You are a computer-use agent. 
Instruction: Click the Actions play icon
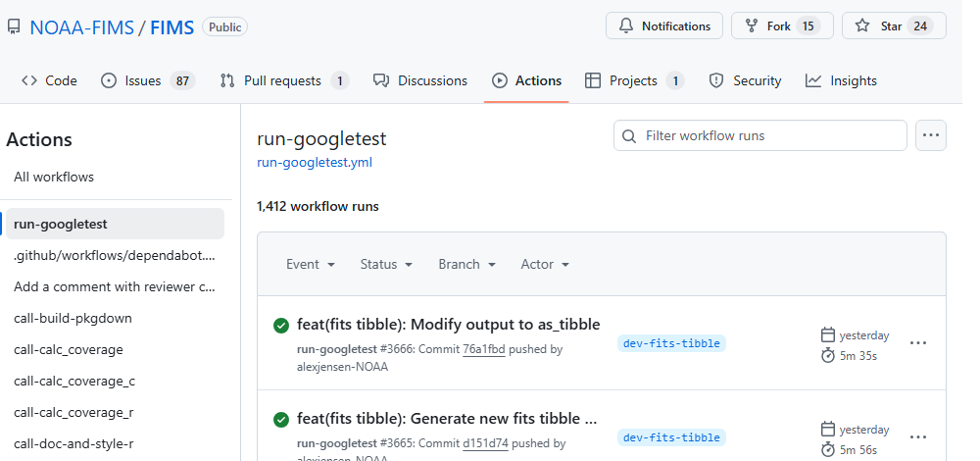[x=500, y=80]
